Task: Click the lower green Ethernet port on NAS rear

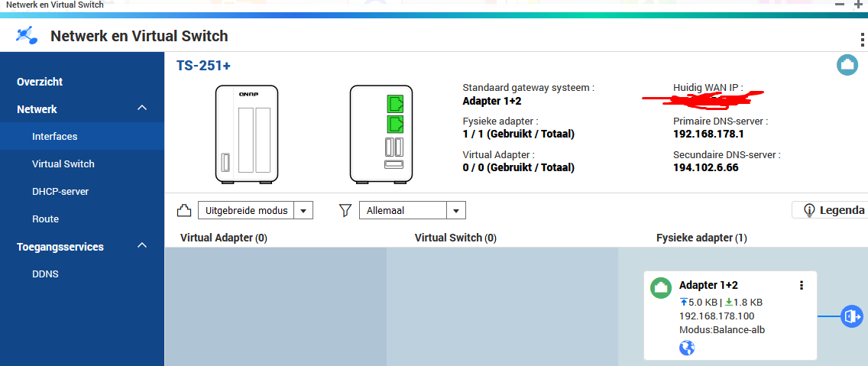Action: pyautogui.click(x=396, y=124)
